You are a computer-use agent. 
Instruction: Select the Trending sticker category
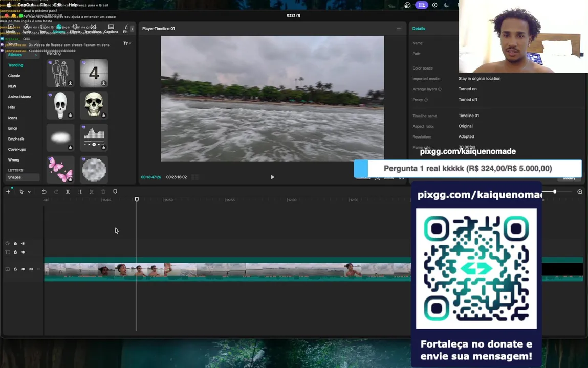[16, 65]
